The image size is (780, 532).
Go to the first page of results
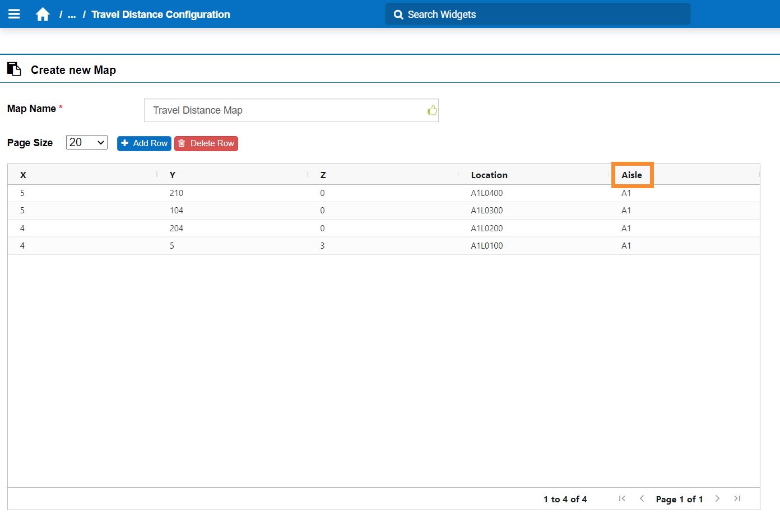pos(621,498)
